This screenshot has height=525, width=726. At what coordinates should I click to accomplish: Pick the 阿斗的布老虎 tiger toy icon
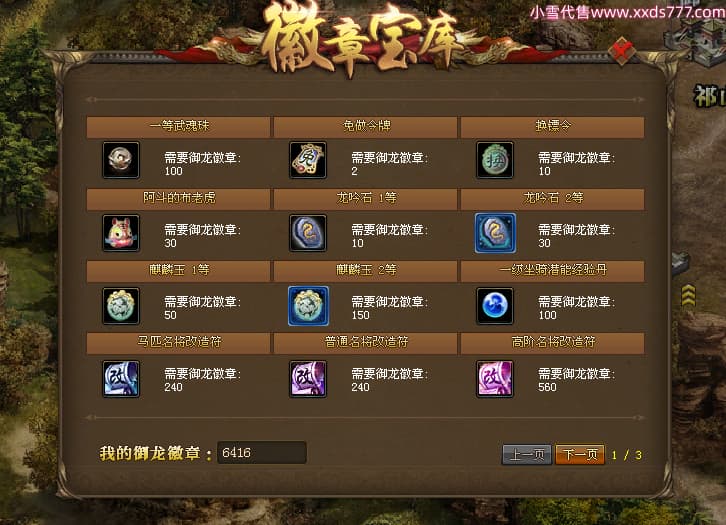(120, 233)
